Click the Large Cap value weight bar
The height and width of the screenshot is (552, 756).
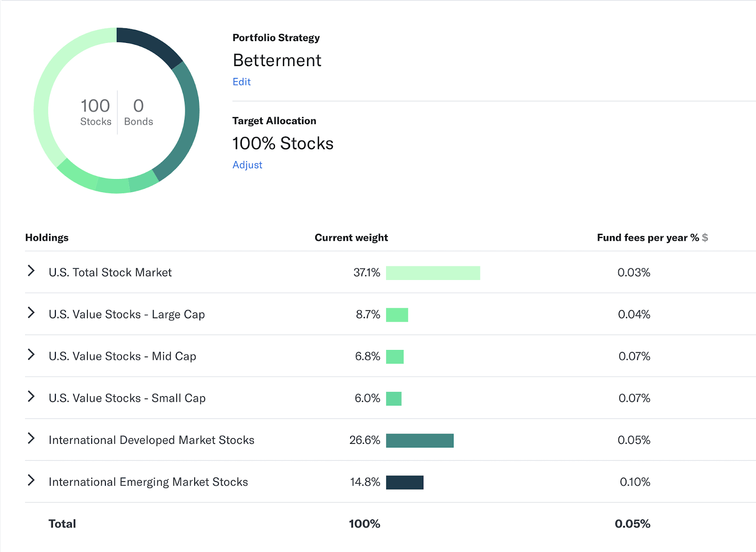[397, 315]
